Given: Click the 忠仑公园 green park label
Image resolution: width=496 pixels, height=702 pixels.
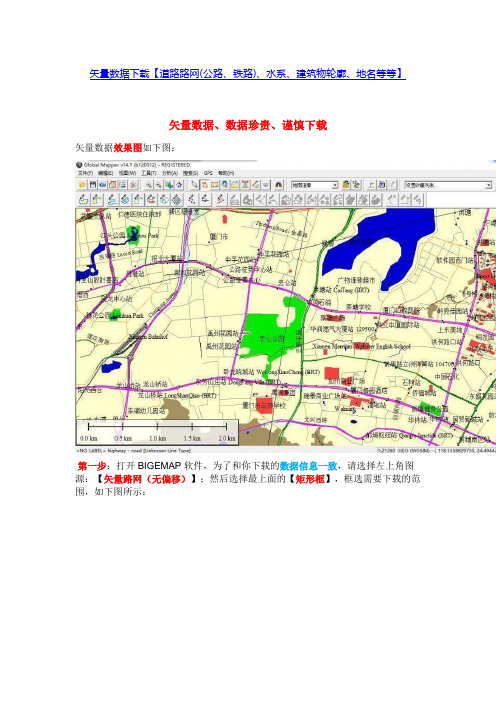Looking at the screenshot, I should point(271,338).
